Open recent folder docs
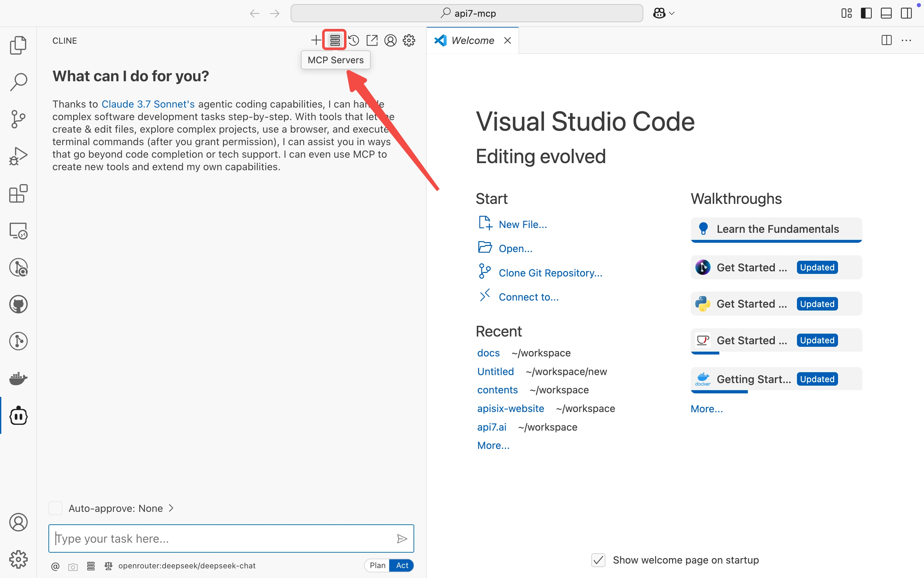 click(x=488, y=353)
